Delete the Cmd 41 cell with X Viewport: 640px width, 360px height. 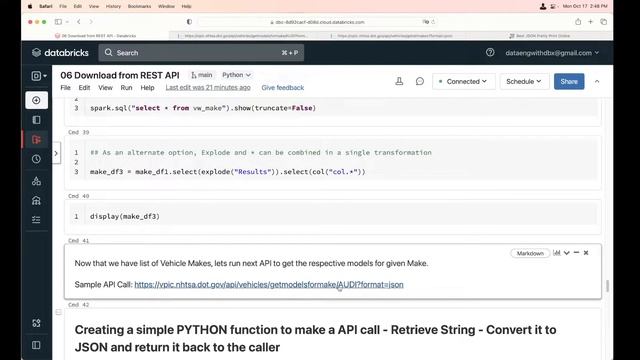(x=586, y=253)
